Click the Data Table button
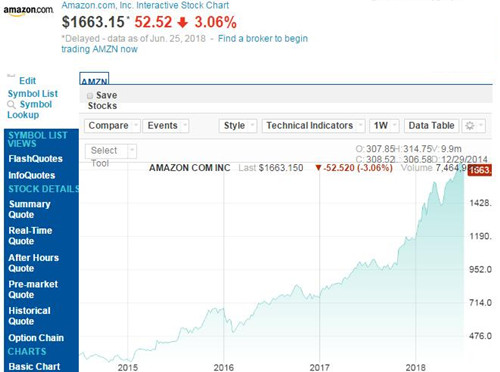This screenshot has height=372, width=500. coord(431,126)
